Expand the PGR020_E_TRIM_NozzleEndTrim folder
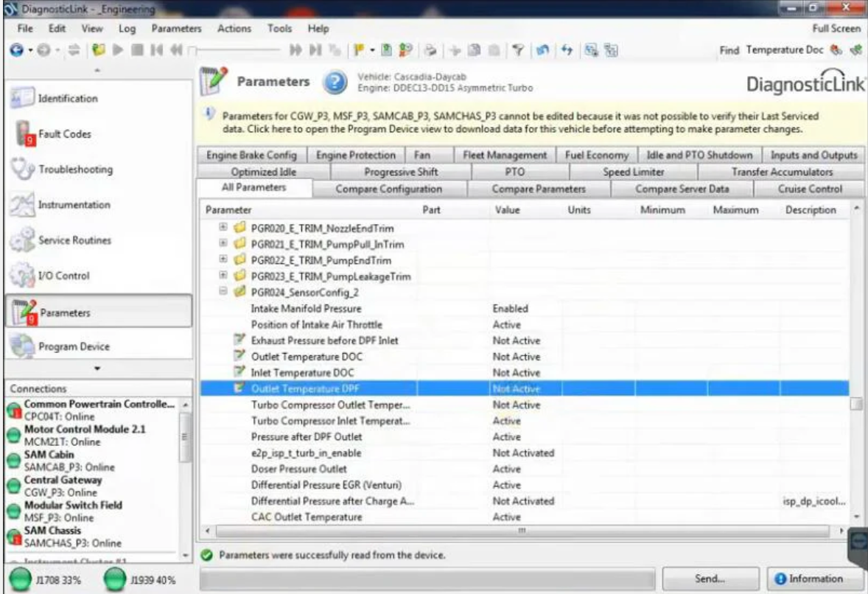Viewport: 868px width, 594px height. pyautogui.click(x=223, y=228)
